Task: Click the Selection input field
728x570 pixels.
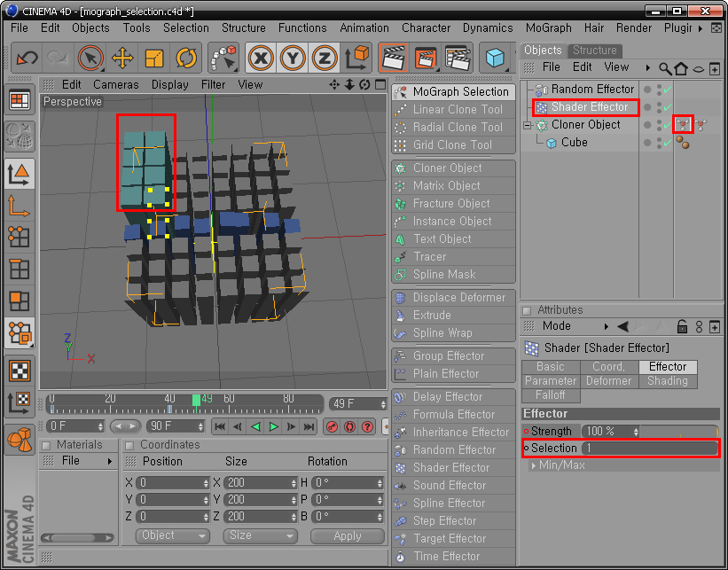Action: point(650,448)
